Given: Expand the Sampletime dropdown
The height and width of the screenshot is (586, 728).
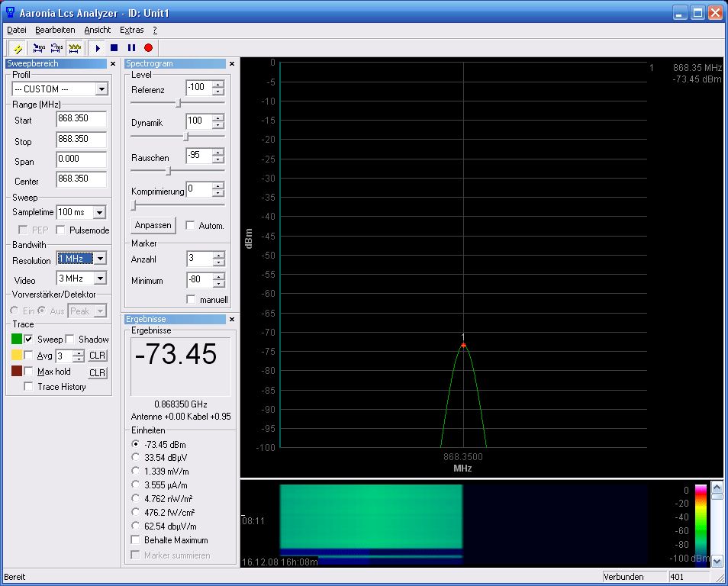Looking at the screenshot, I should point(99,212).
